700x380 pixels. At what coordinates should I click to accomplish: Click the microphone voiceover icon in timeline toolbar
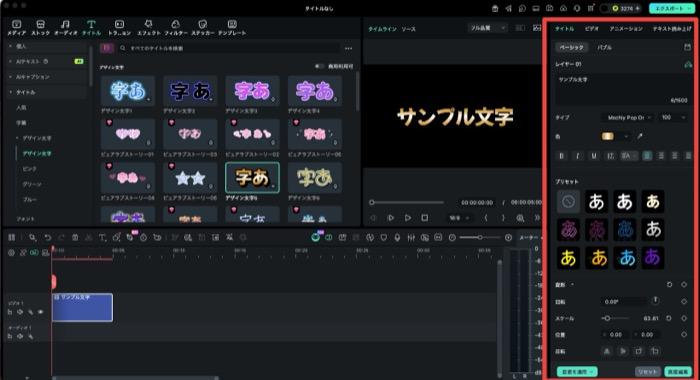coord(397,238)
